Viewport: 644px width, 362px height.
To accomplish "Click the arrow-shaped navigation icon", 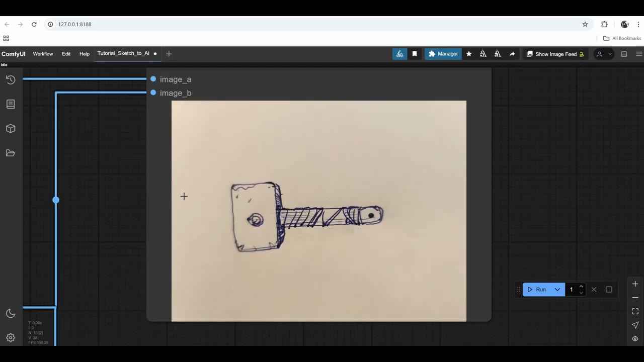I will click(x=635, y=325).
